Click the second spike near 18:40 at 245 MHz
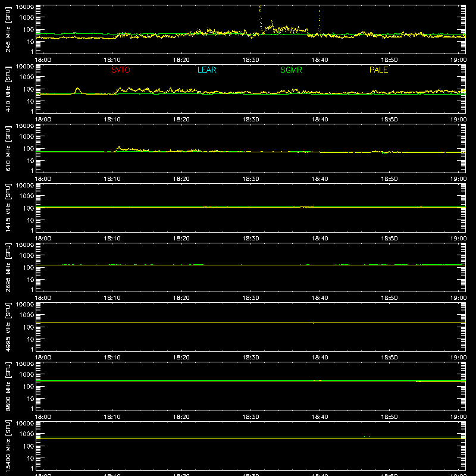 tap(320, 21)
